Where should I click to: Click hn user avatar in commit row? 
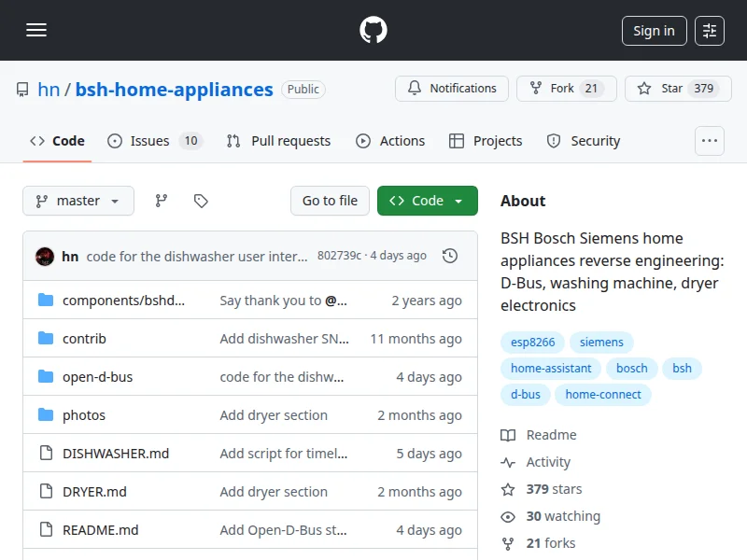(x=45, y=256)
